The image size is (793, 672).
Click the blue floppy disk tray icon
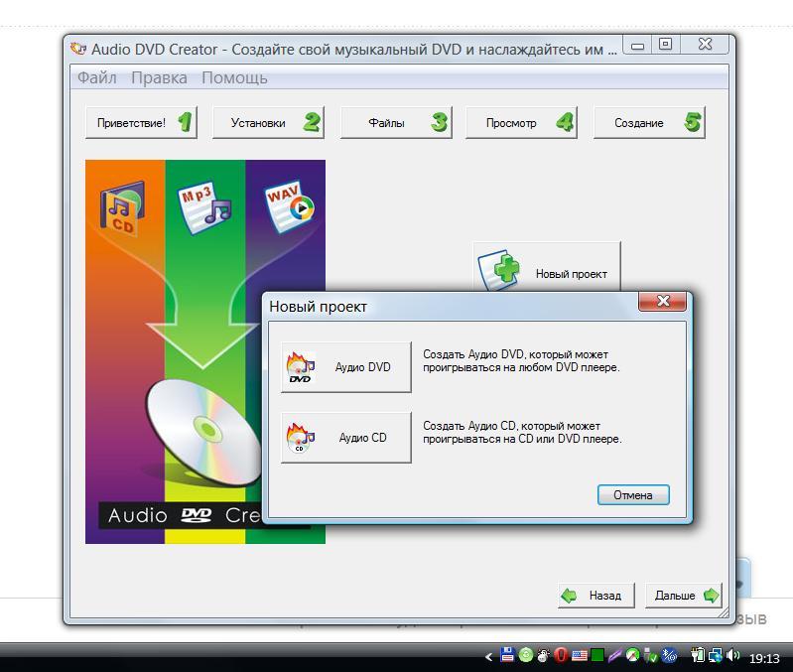click(507, 655)
